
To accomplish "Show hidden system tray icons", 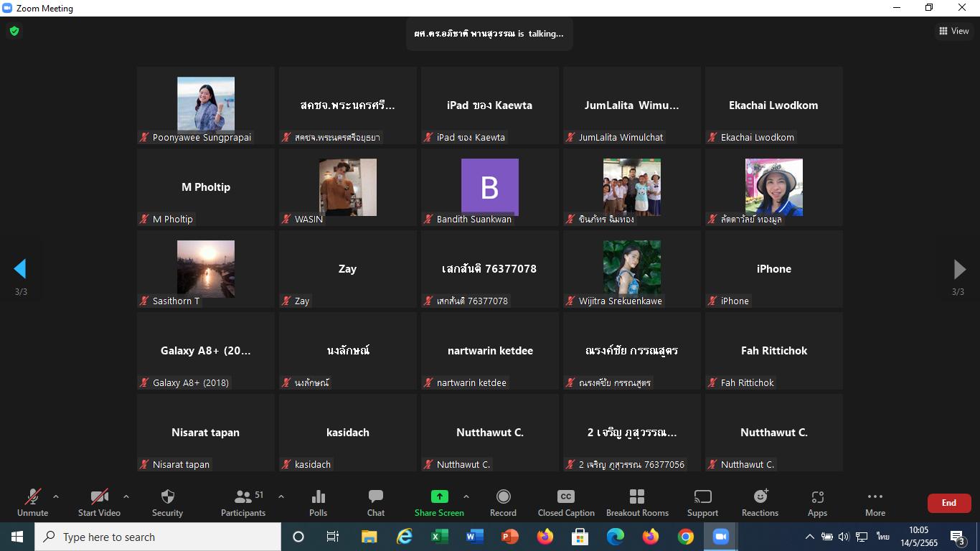I will tap(810, 537).
